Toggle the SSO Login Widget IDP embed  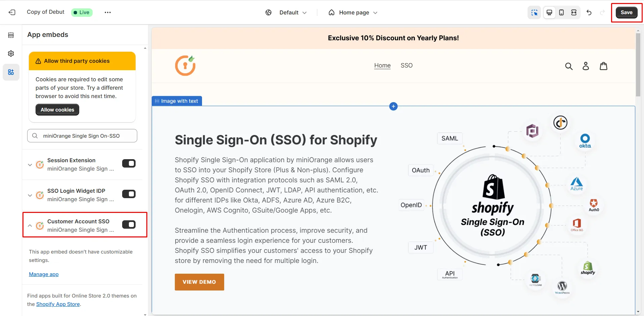pos(129,194)
